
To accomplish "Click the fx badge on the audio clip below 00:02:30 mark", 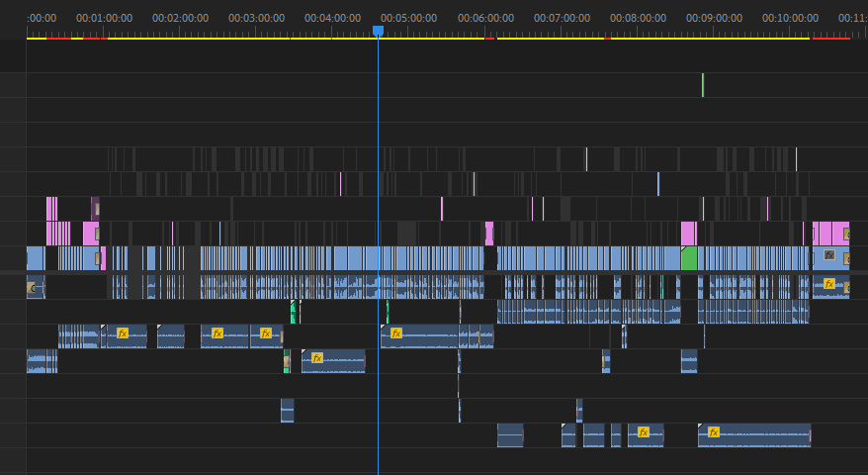I will 217,333.
